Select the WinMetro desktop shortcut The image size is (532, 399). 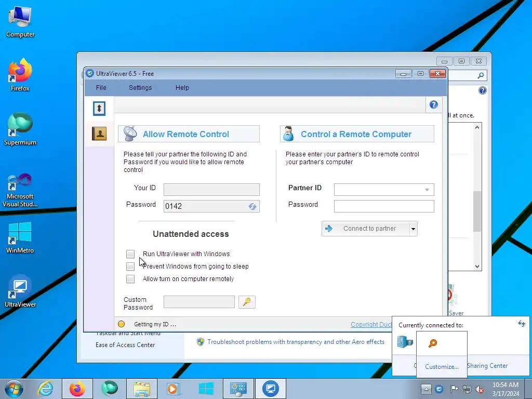(20, 238)
